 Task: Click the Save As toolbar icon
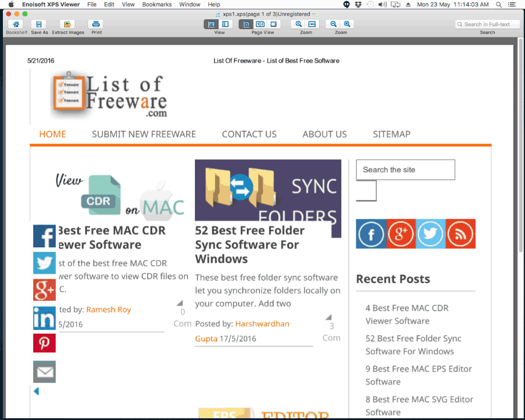point(39,24)
